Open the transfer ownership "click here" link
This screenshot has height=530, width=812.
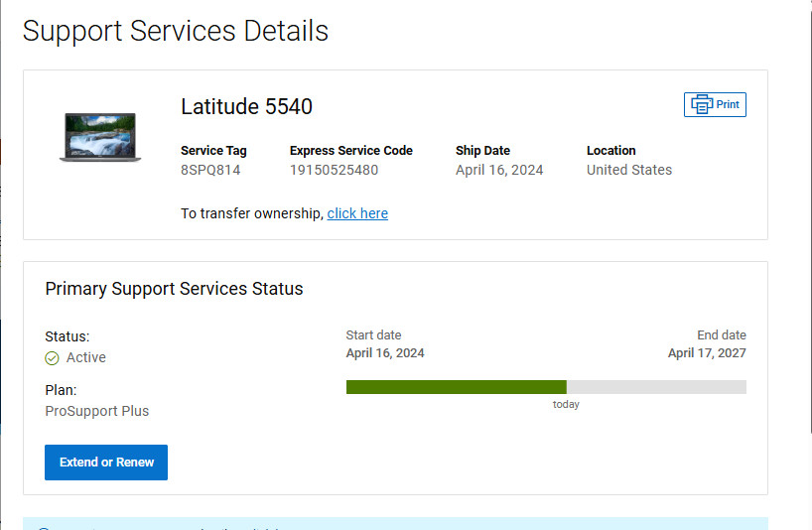357,213
